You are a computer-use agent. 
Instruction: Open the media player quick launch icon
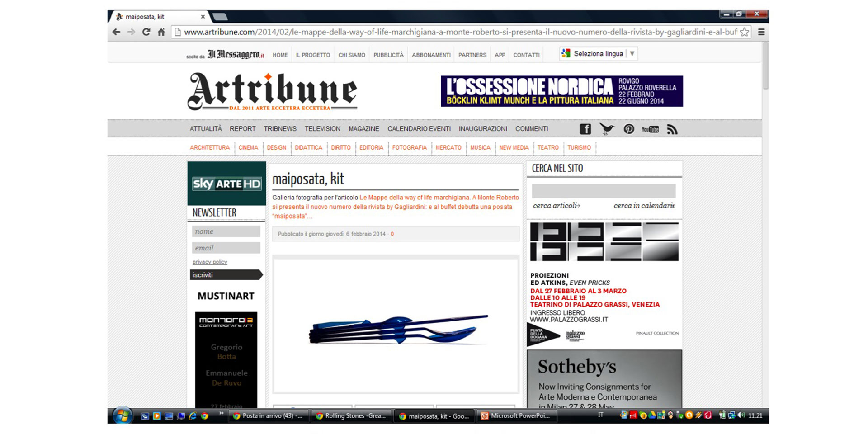157,416
